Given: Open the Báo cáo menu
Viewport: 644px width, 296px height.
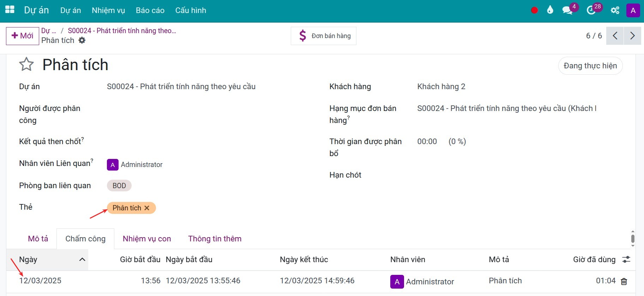Looking at the screenshot, I should click(150, 10).
